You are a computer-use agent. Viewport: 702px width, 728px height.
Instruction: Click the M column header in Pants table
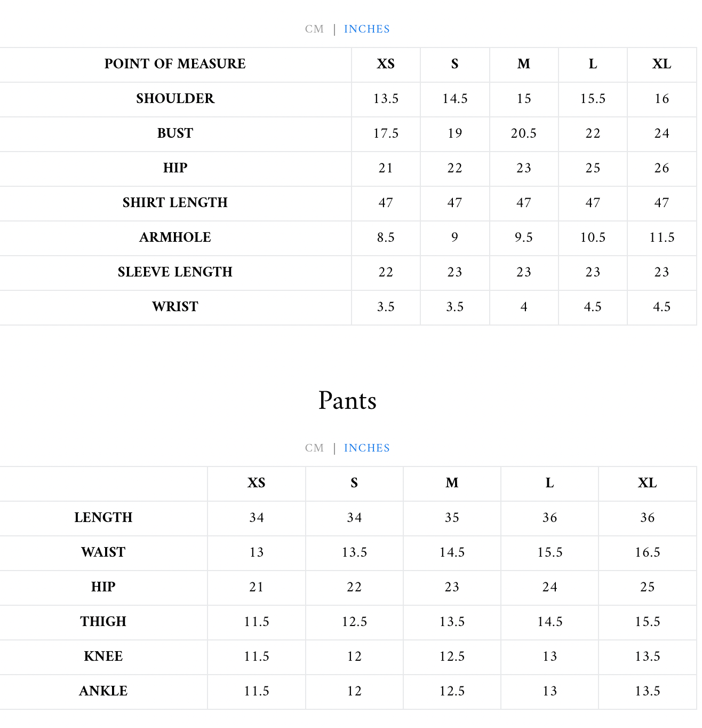(452, 483)
